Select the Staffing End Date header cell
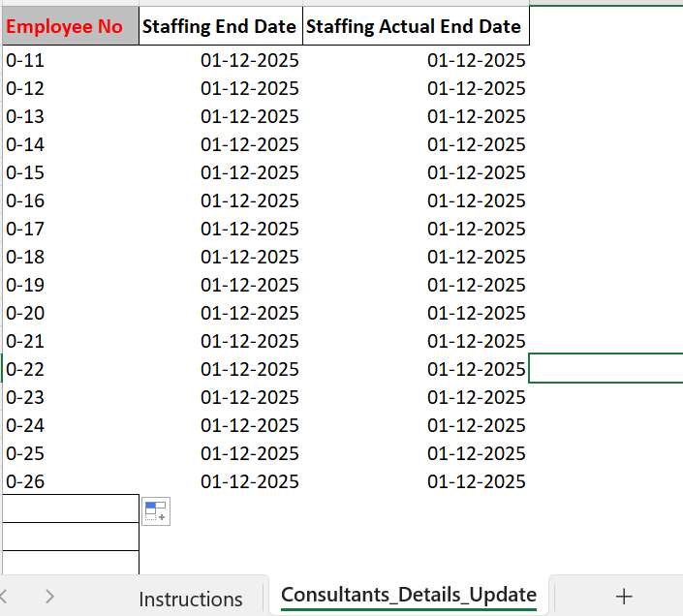This screenshot has height=616, width=683. (221, 26)
